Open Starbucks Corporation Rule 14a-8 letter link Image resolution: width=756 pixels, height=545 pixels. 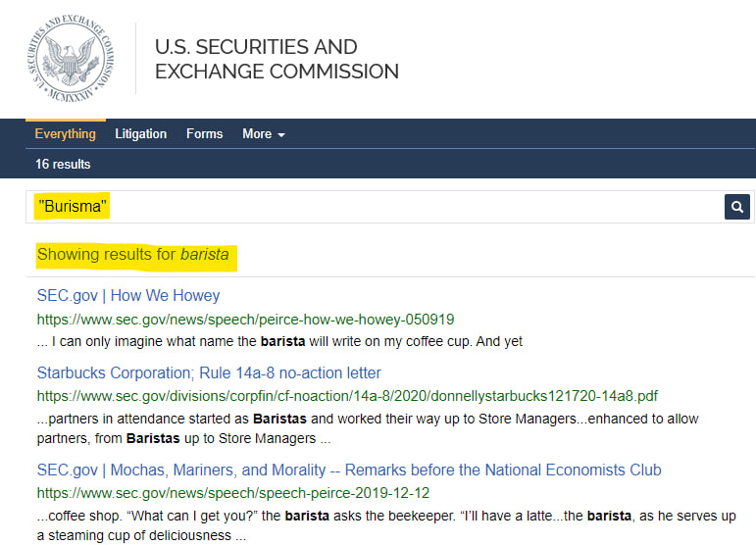[209, 372]
